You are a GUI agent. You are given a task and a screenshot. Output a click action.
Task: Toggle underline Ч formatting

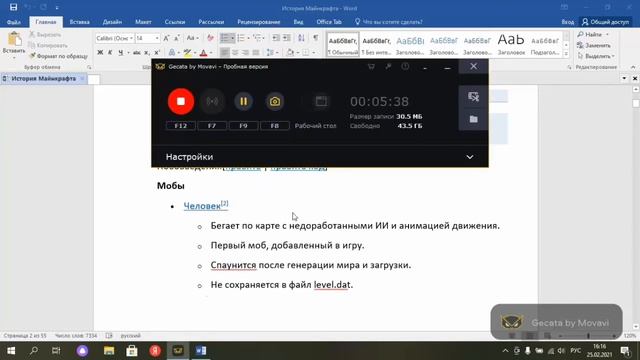(121, 52)
